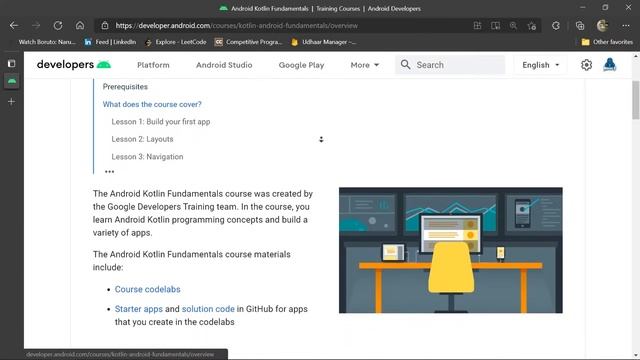The height and width of the screenshot is (360, 640).
Task: Select the Android Developers vertical tab
Action: [x=11, y=81]
